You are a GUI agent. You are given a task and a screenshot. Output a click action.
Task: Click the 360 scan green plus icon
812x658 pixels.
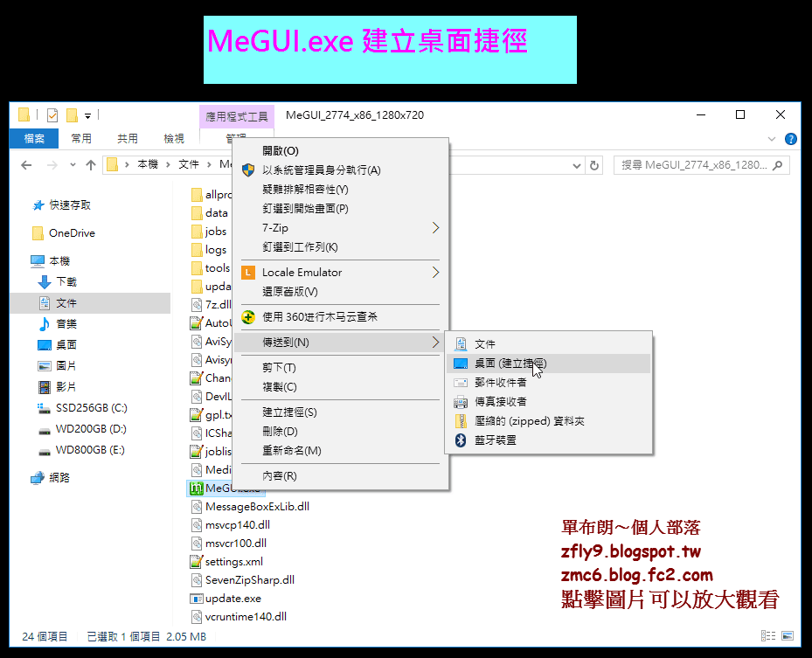pyautogui.click(x=248, y=317)
